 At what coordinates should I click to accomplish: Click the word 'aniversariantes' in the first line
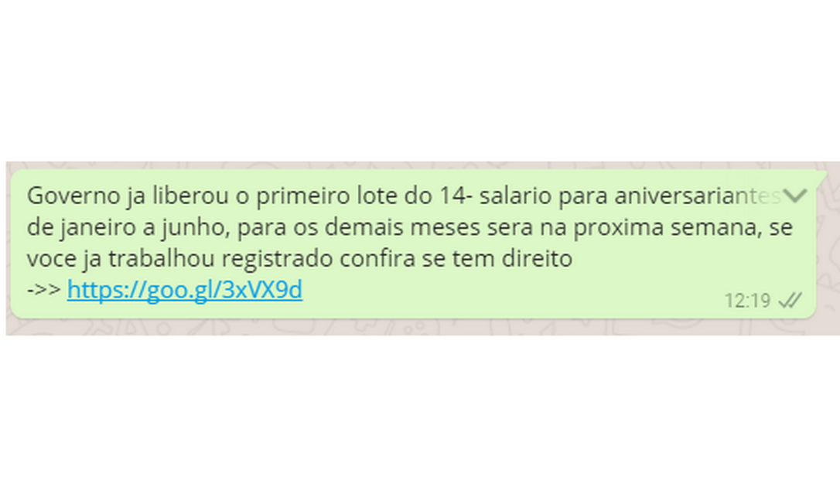[x=698, y=196]
